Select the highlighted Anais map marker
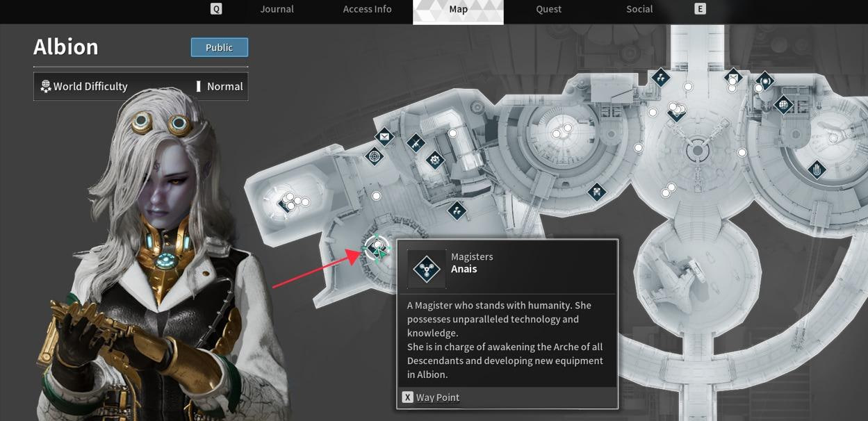868x421 pixels. 377,247
